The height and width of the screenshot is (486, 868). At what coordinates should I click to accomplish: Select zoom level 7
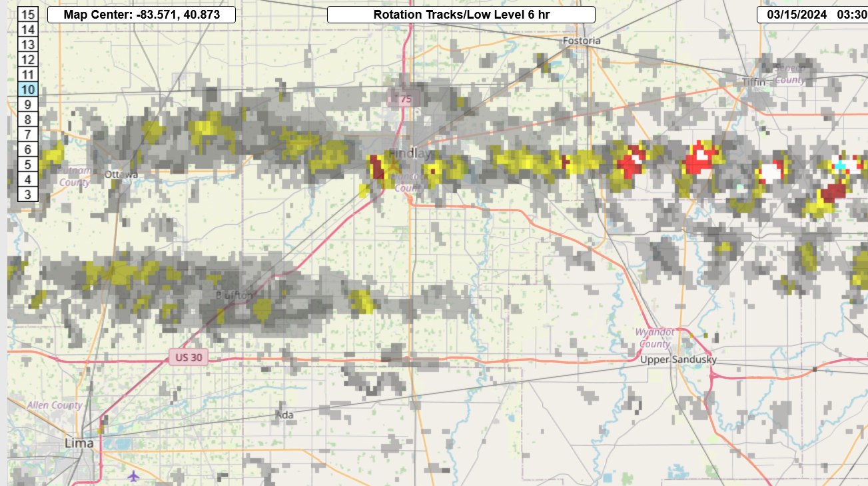click(x=28, y=135)
